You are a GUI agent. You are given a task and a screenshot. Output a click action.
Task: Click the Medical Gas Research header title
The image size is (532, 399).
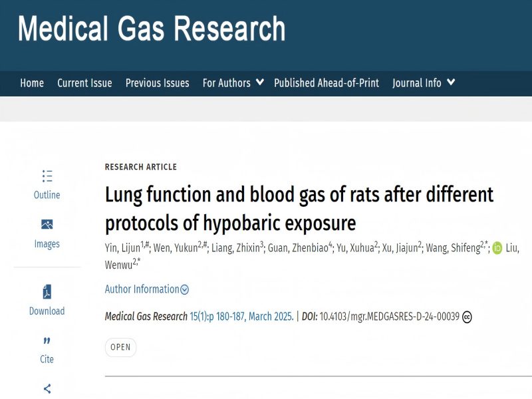click(152, 30)
